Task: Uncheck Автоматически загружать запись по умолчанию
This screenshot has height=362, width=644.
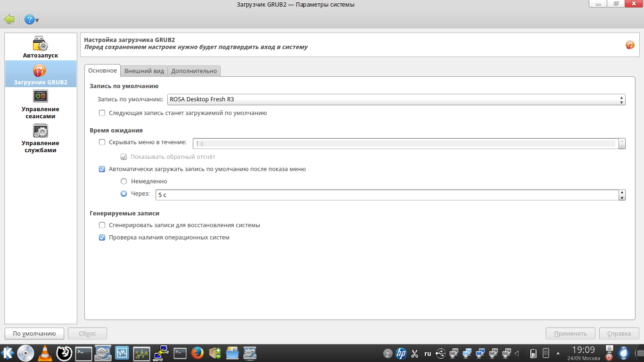Action: pos(102,169)
